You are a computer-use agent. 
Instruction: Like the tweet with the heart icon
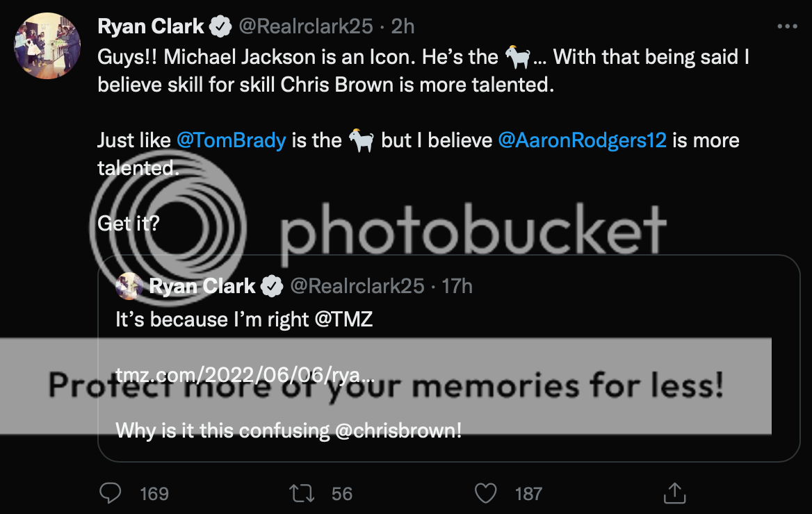coord(485,493)
